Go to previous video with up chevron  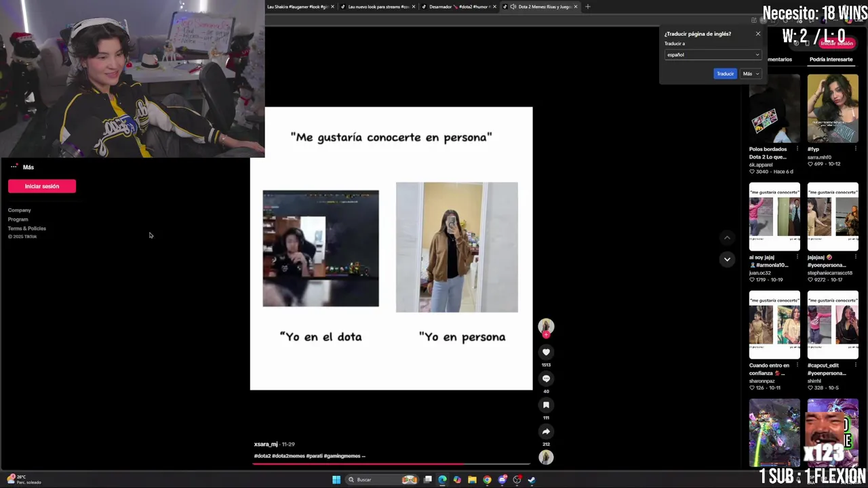coord(727,237)
